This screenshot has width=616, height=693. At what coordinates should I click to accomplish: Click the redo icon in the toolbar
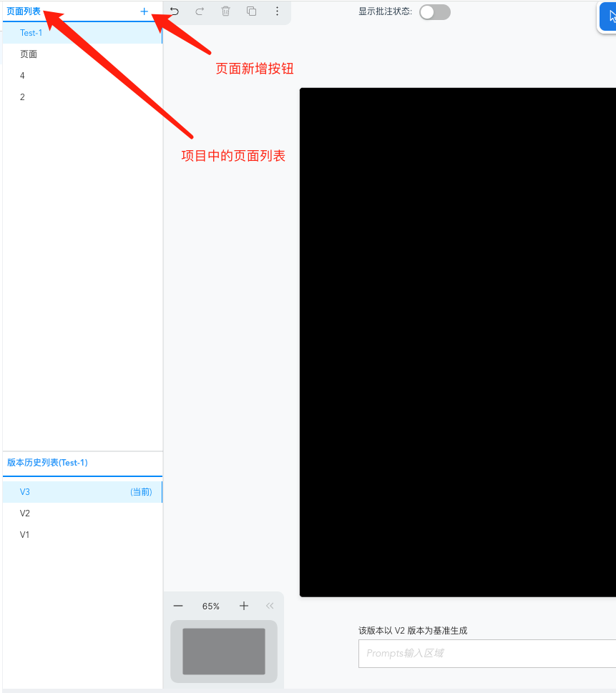[199, 12]
